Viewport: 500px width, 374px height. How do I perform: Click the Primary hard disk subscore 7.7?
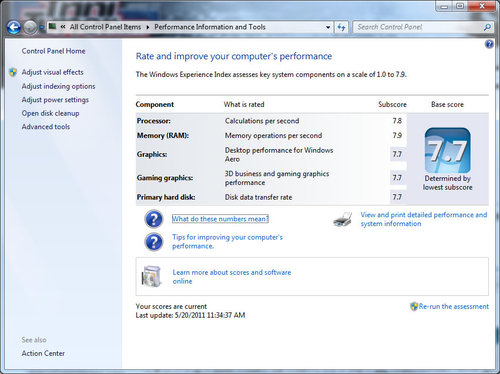coord(397,197)
